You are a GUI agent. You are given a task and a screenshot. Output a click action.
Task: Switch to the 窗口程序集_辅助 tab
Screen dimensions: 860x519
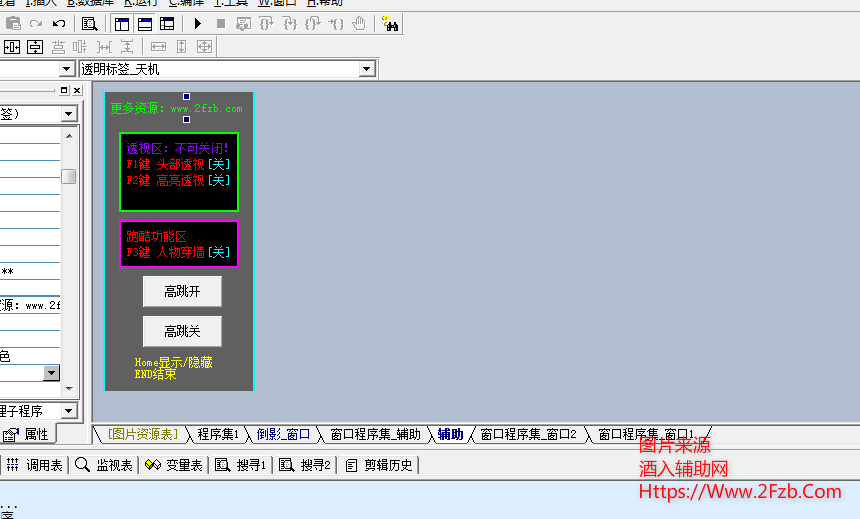pos(375,434)
